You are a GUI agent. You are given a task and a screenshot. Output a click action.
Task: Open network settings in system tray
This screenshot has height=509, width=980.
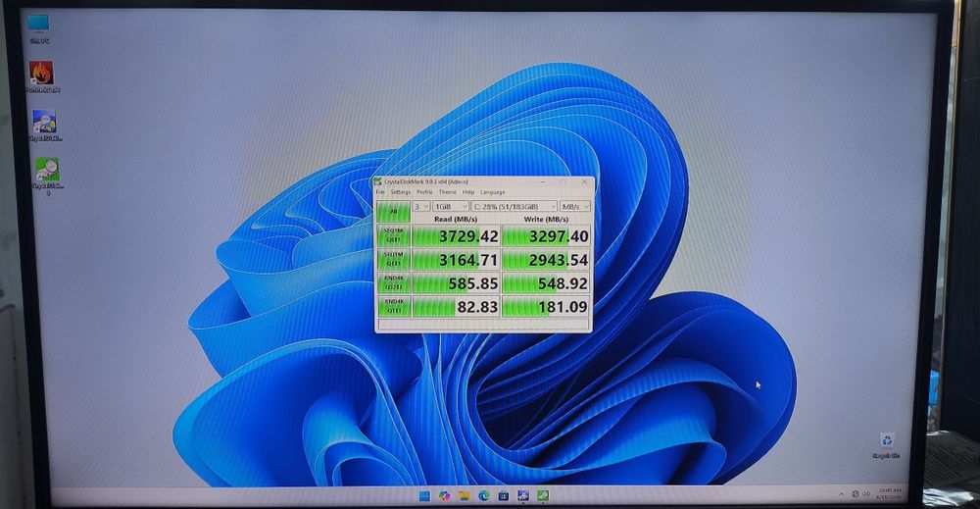[x=855, y=494]
